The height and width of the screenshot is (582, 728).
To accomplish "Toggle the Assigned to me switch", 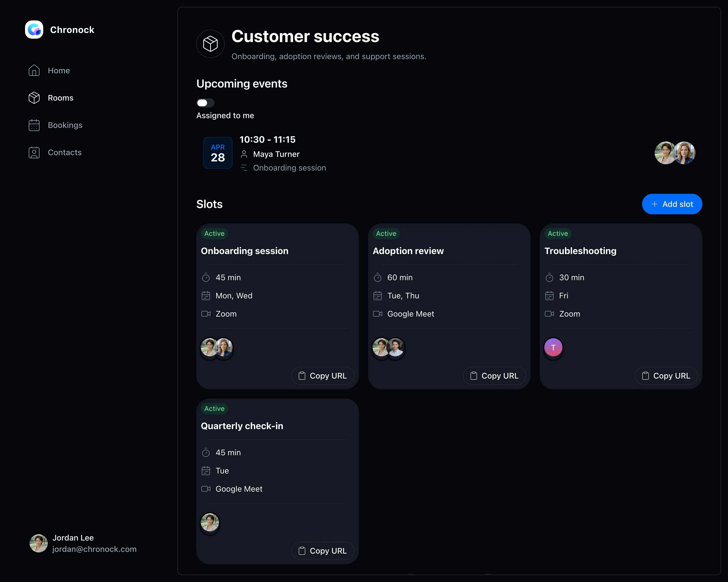I will pos(205,103).
